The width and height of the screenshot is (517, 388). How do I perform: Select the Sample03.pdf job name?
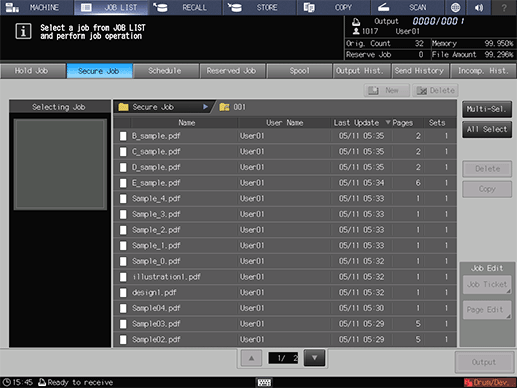[156, 324]
